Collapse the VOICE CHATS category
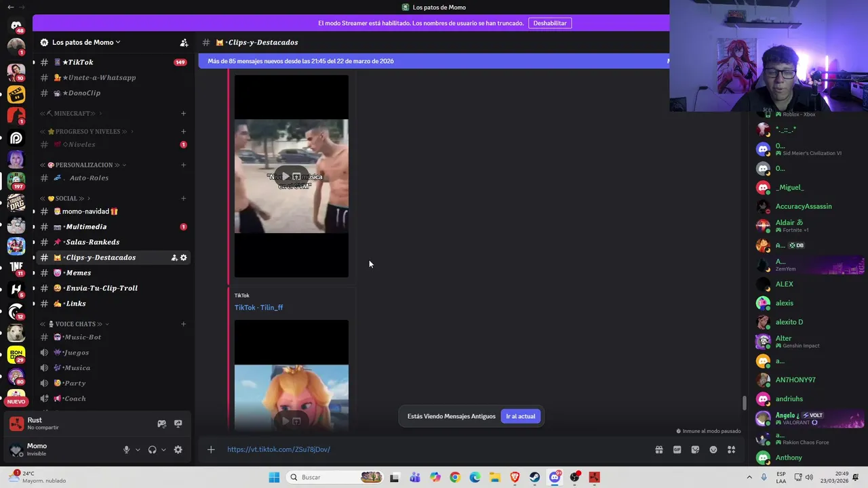868x488 pixels. [75, 324]
